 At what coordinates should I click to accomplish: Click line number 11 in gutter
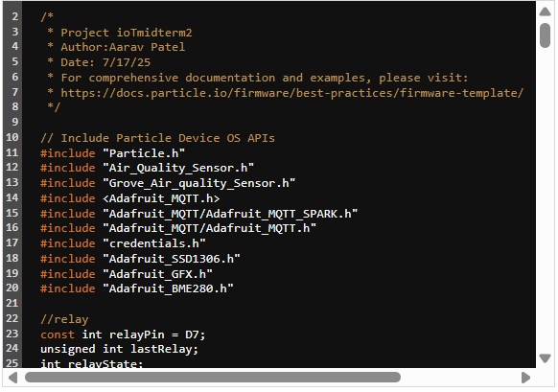[12, 153]
